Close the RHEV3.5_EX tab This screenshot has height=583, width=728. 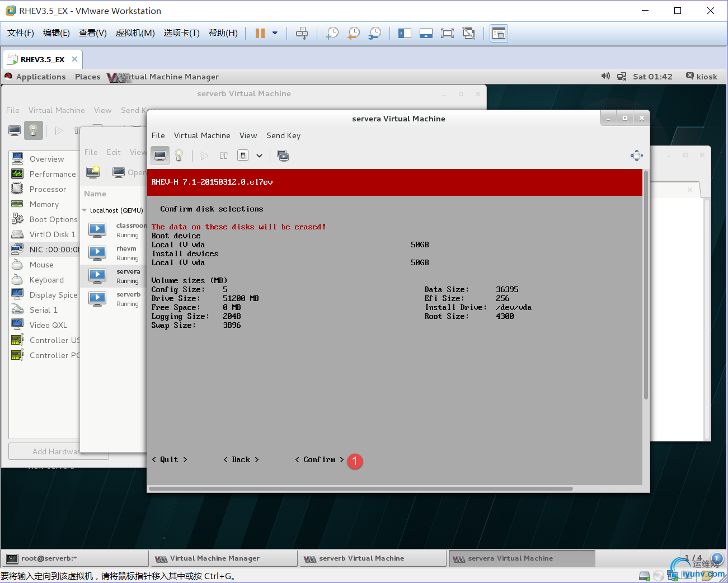click(74, 59)
